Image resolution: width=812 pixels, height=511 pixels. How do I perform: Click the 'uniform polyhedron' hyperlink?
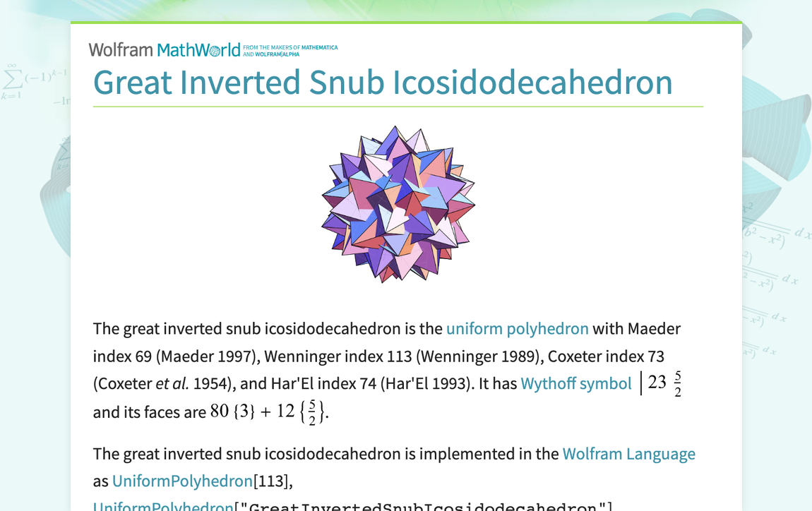[517, 328]
